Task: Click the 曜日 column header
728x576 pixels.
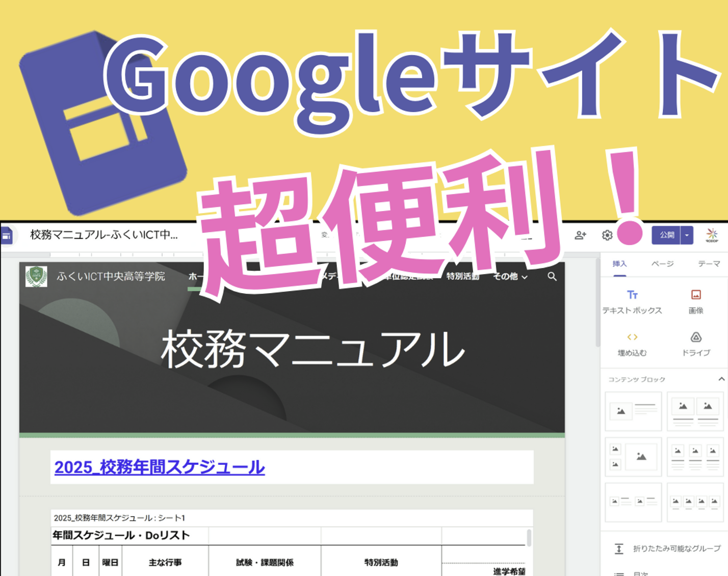Action: click(110, 562)
